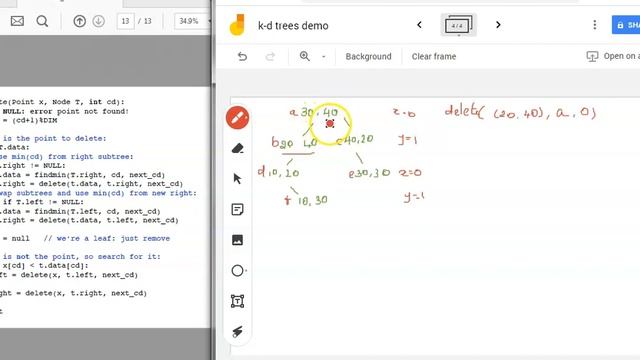
Task: Insert an image into the frame
Action: [x=237, y=240]
